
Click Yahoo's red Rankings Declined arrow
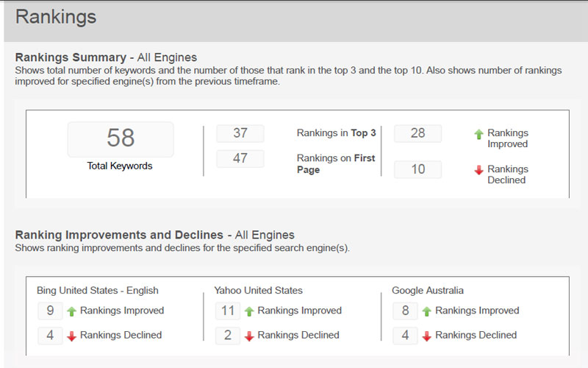[249, 336]
